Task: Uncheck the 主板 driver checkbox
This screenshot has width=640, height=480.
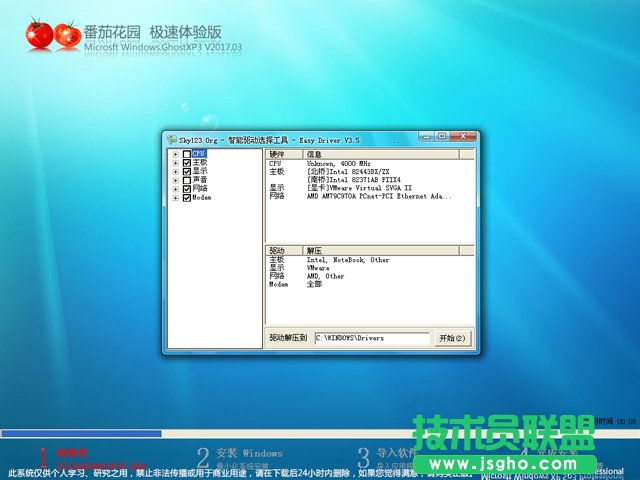Action: point(187,163)
